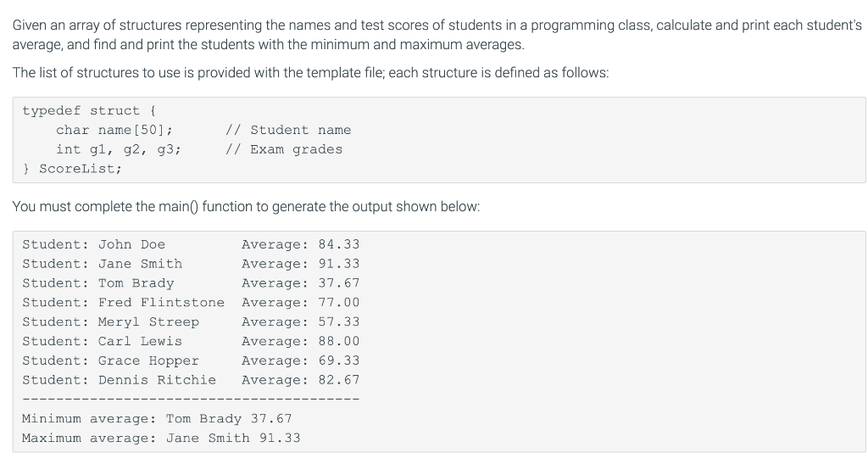Click the Student name comment

pos(288,130)
